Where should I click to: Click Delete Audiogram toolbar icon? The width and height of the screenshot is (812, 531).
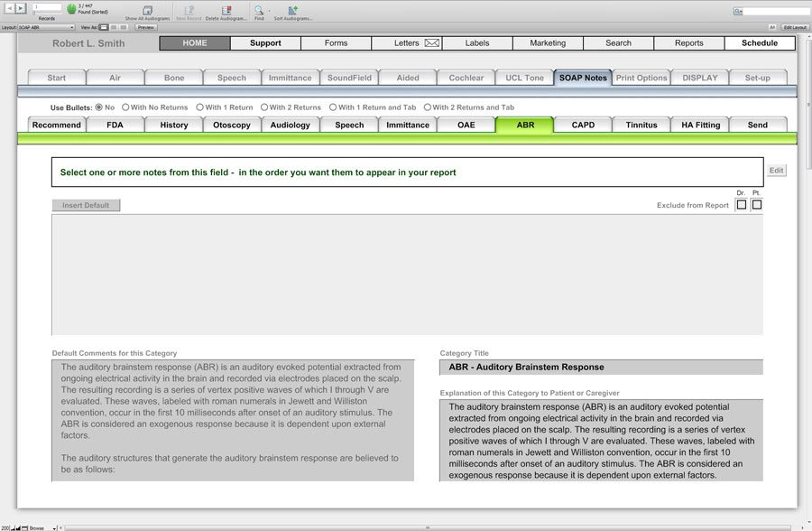[x=226, y=10]
